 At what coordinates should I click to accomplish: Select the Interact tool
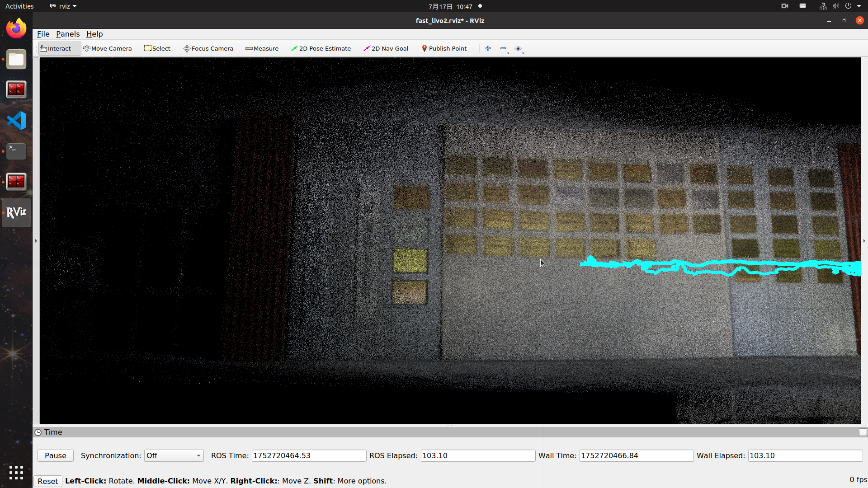(x=56, y=48)
